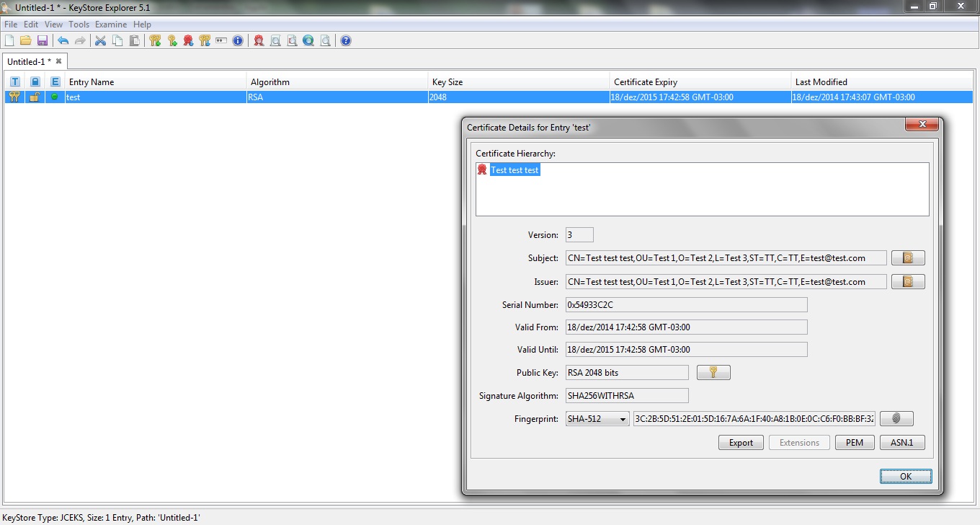Undo the last action
Viewport: 980px width, 525px height.
click(x=63, y=40)
